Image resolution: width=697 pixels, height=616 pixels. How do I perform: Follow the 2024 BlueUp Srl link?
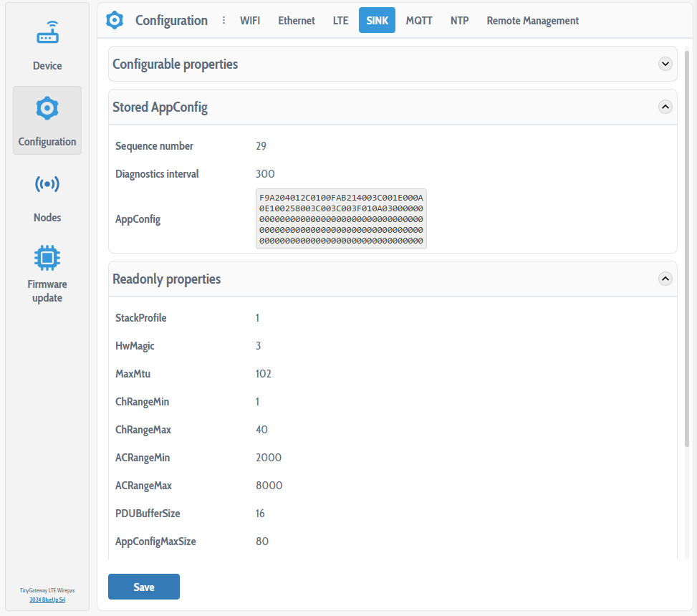coord(47,600)
